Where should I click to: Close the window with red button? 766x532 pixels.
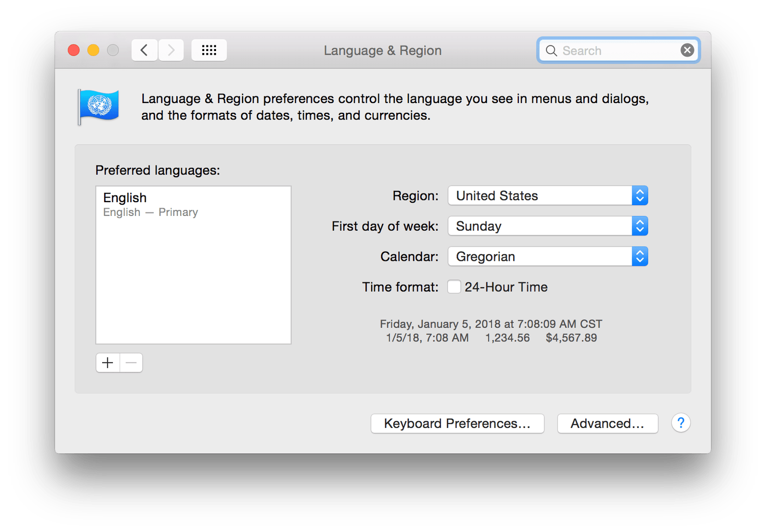pos(74,50)
